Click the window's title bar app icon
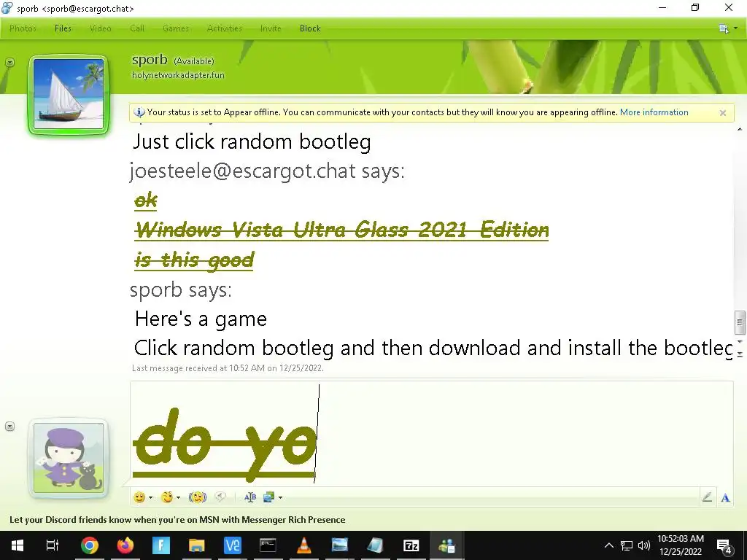The image size is (747, 560). coord(7,7)
